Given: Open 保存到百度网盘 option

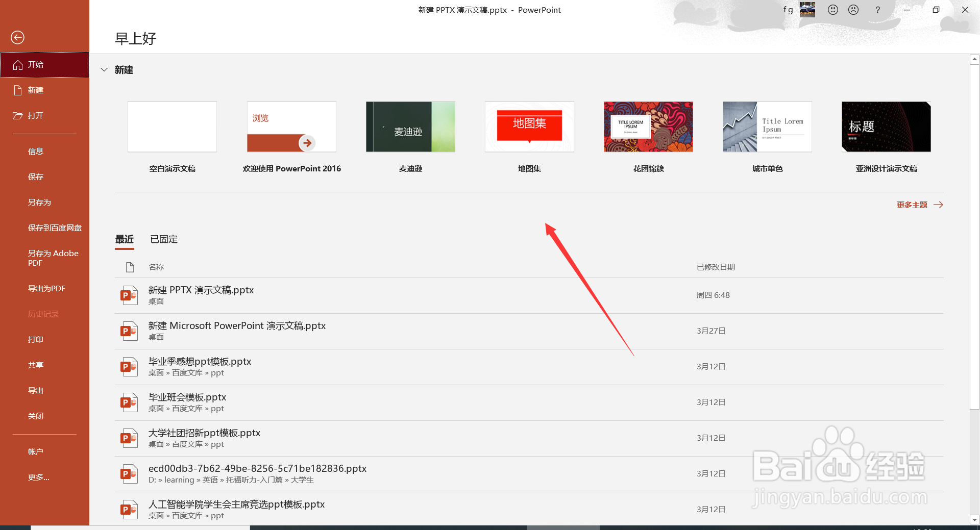Looking at the screenshot, I should [54, 228].
